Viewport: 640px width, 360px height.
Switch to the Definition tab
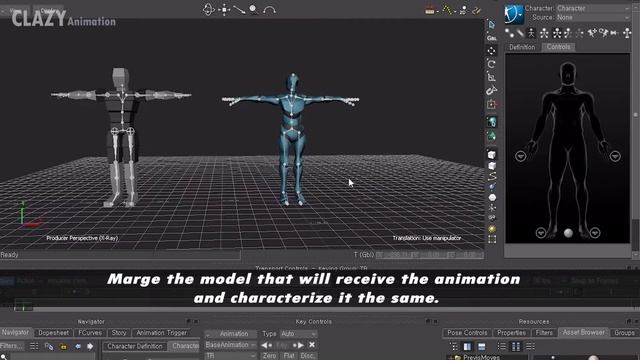click(522, 47)
